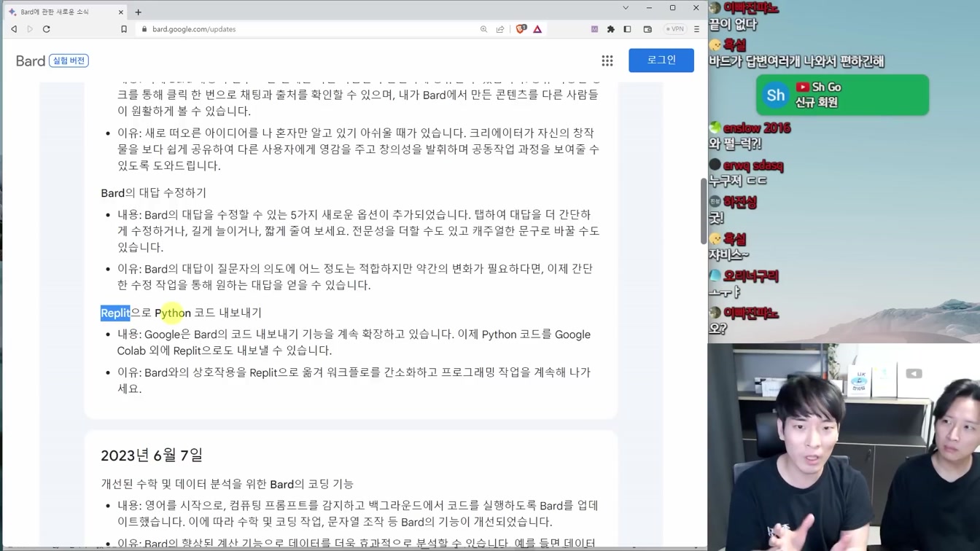This screenshot has height=551, width=980.
Task: Bookmark this page with the bookmark icon
Action: (124, 29)
